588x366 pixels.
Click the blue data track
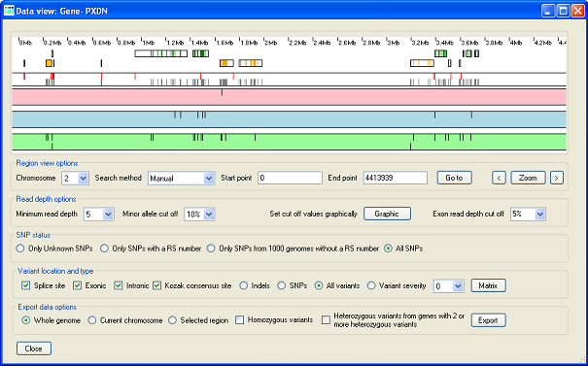click(x=289, y=119)
